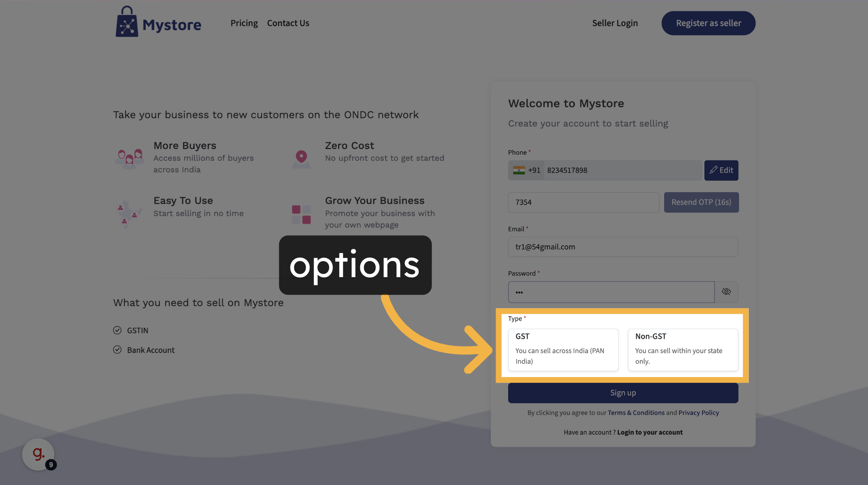Toggle password visibility eye icon

[726, 292]
